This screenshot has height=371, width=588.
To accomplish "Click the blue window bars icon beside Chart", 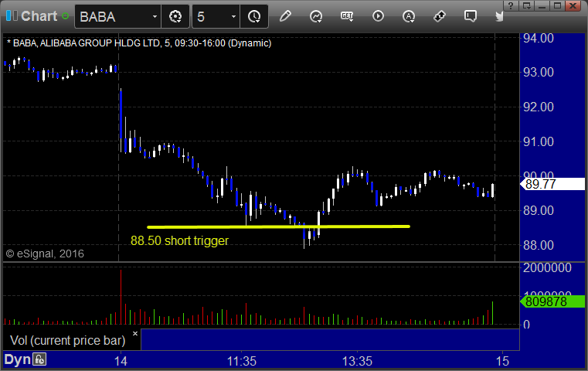I will point(12,15).
